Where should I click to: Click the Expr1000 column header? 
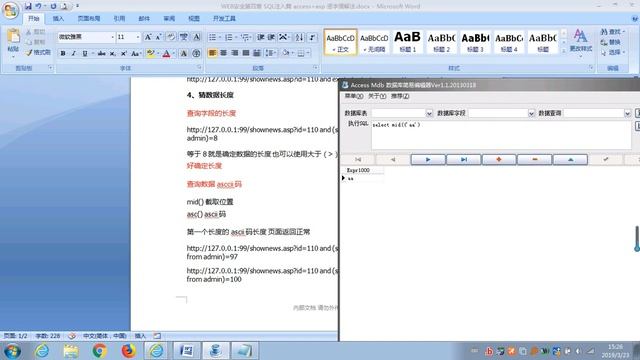362,170
